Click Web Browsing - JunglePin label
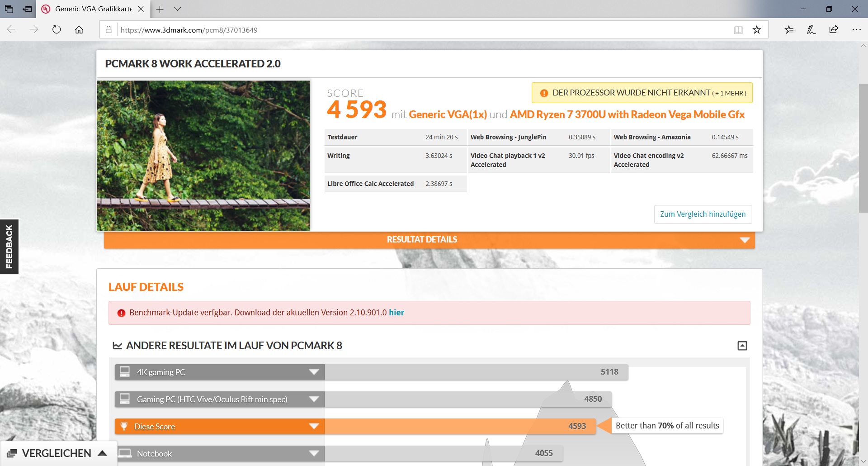The width and height of the screenshot is (868, 466). [x=508, y=137]
